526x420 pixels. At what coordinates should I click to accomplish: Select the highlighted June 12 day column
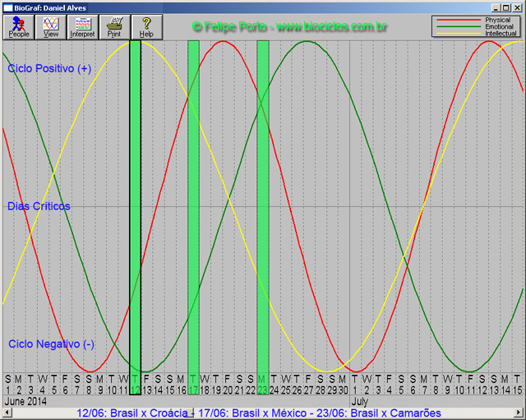(135, 205)
